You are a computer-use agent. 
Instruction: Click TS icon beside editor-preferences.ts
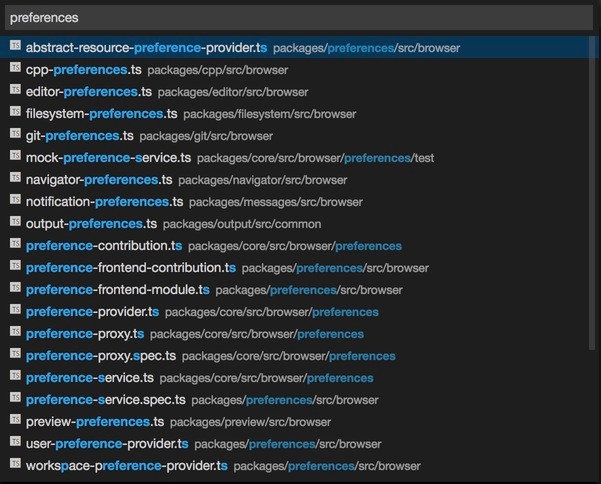(x=15, y=89)
